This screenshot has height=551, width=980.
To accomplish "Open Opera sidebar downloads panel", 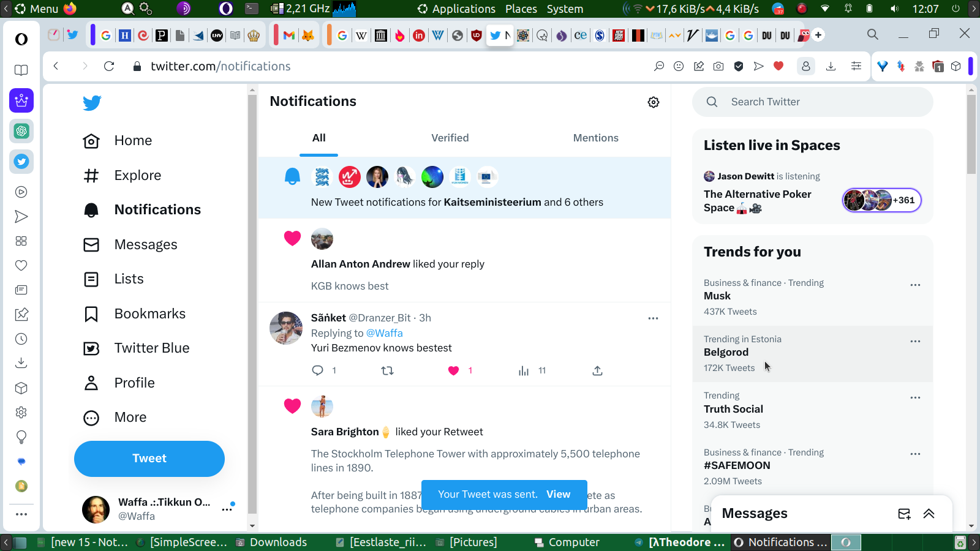I will (x=21, y=363).
